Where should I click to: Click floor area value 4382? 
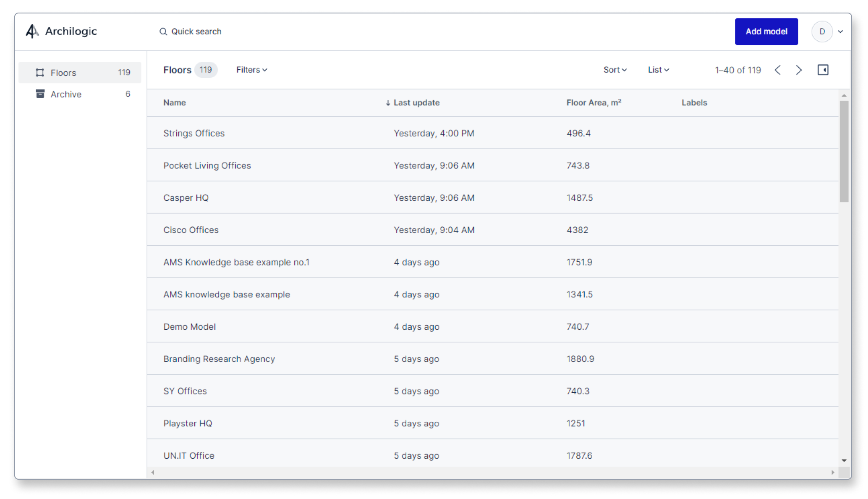tap(577, 230)
